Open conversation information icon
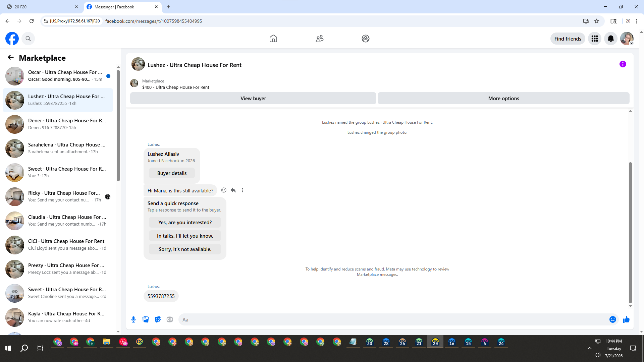644x362 pixels. [623, 64]
